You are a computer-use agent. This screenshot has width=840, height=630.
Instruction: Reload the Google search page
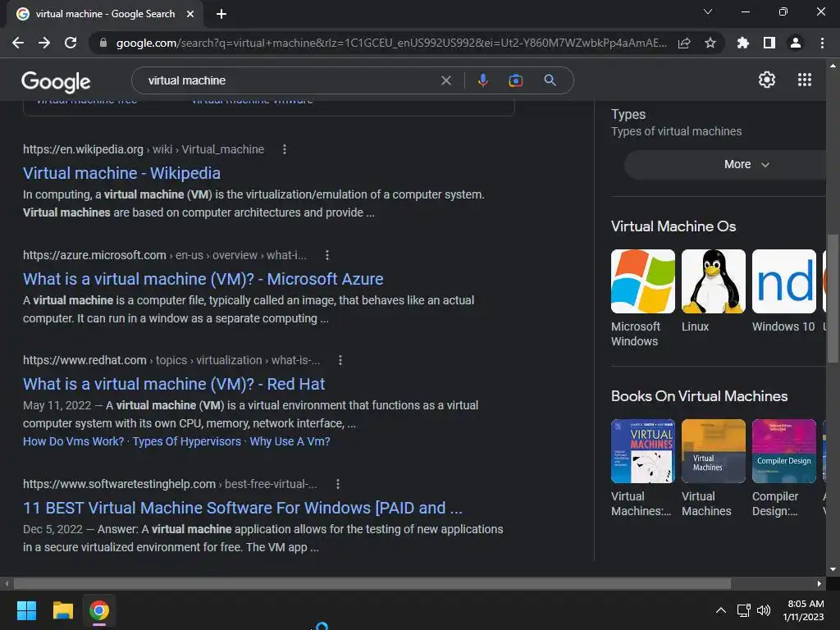[71, 43]
